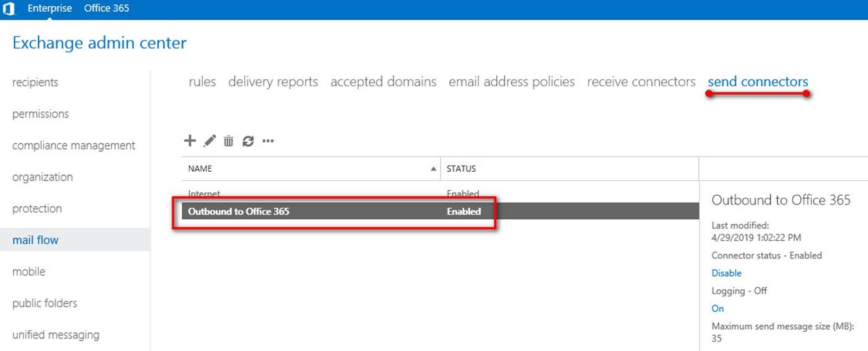The image size is (868, 351).
Task: Open mobile section
Action: [29, 272]
